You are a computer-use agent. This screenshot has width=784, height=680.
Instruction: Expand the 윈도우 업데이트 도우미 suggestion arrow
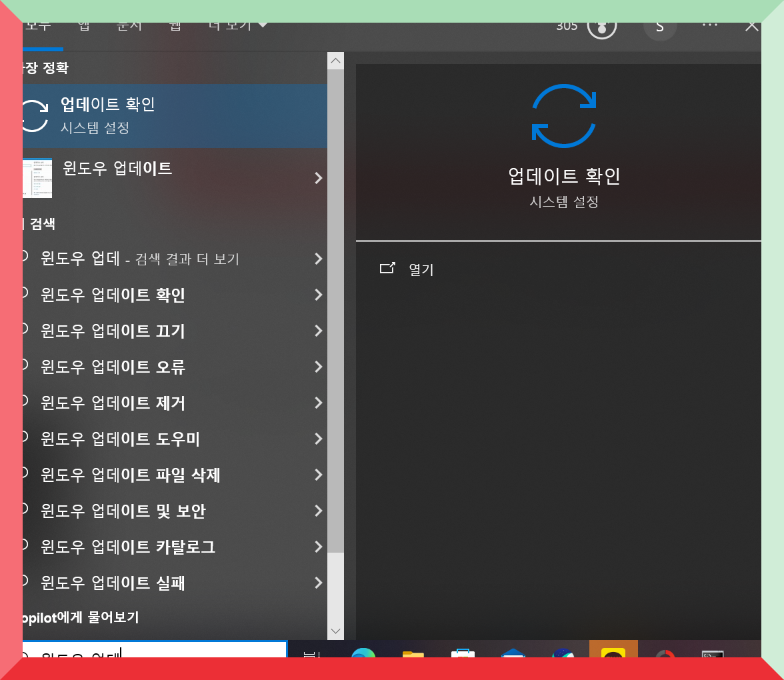pos(318,439)
